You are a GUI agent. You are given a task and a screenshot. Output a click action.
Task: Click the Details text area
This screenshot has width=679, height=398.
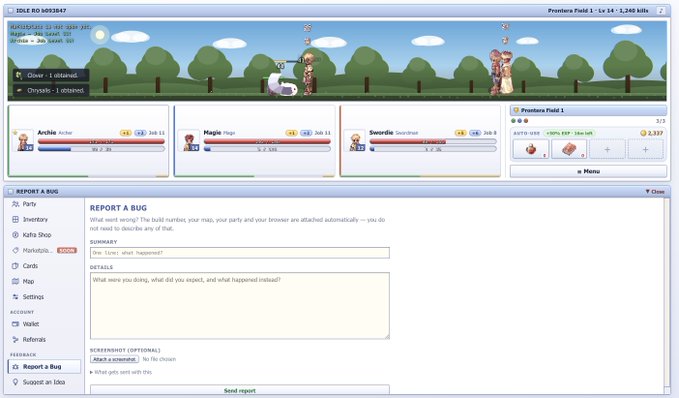point(239,306)
